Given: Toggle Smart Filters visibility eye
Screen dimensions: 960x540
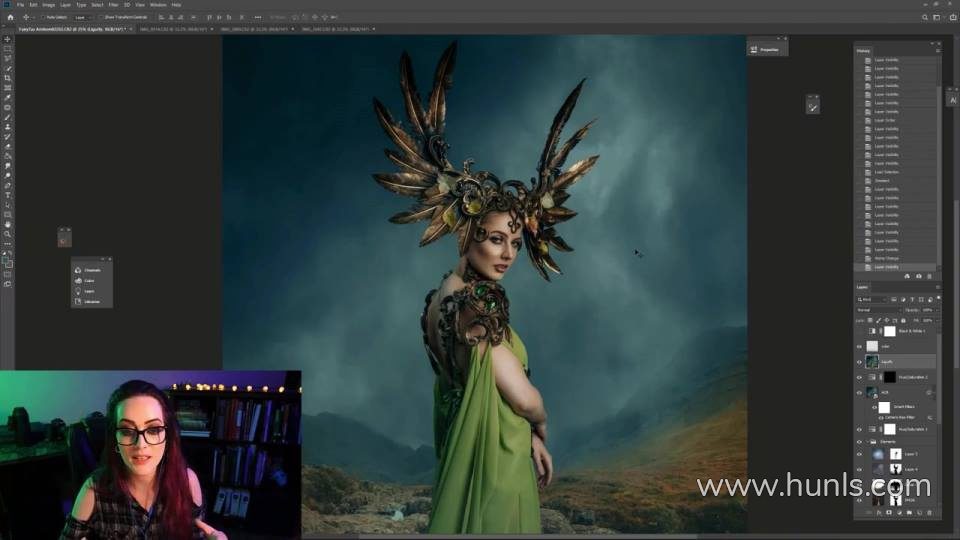Looking at the screenshot, I should pyautogui.click(x=874, y=407).
